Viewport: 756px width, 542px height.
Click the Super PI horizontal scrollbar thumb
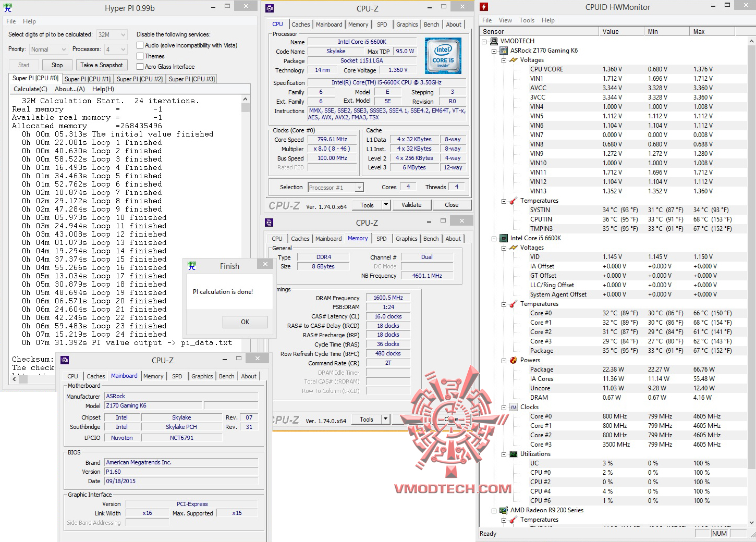pos(23,379)
